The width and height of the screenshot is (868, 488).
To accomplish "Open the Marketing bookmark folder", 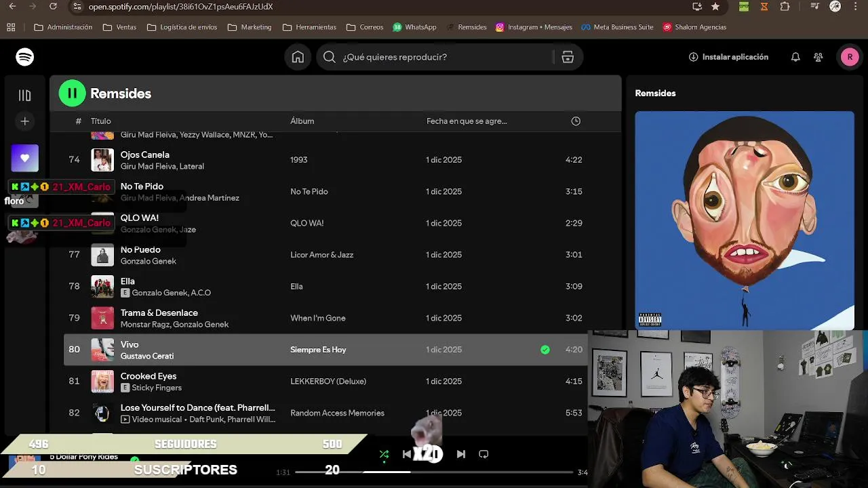I will [250, 27].
